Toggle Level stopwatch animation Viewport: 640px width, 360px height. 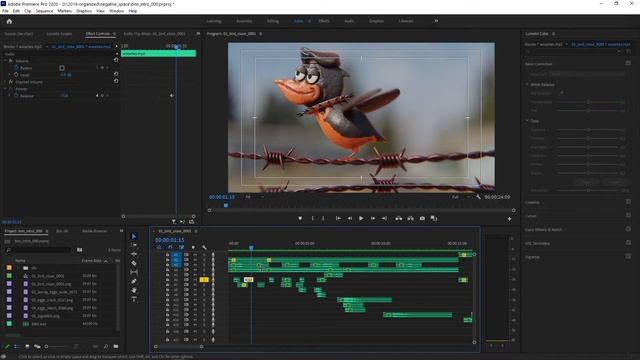16,75
